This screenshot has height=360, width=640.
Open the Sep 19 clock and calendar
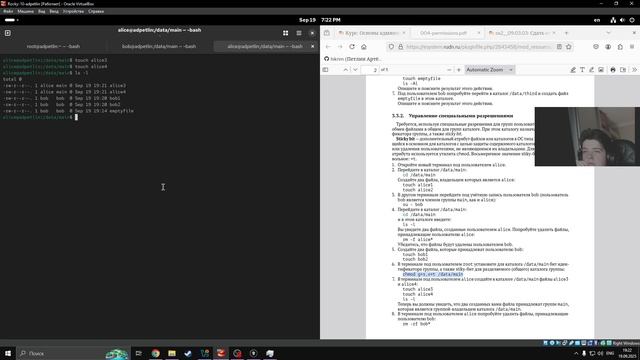click(x=320, y=20)
